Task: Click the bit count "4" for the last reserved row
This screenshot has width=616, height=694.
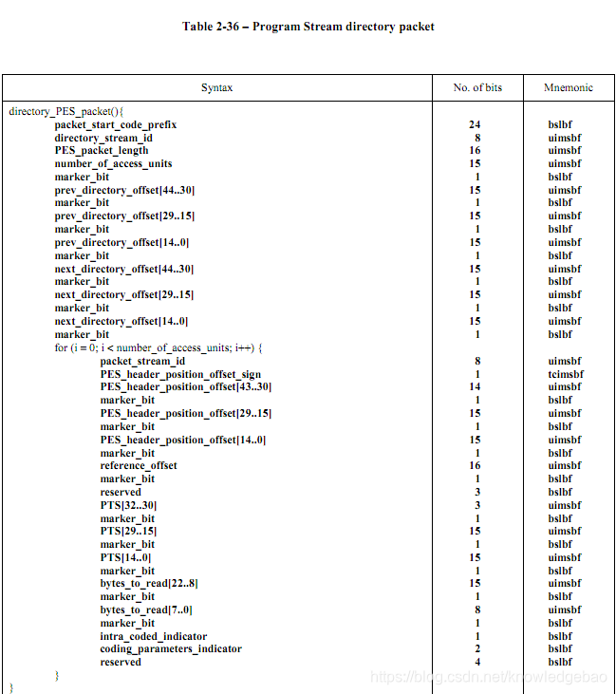Action: pyautogui.click(x=477, y=662)
